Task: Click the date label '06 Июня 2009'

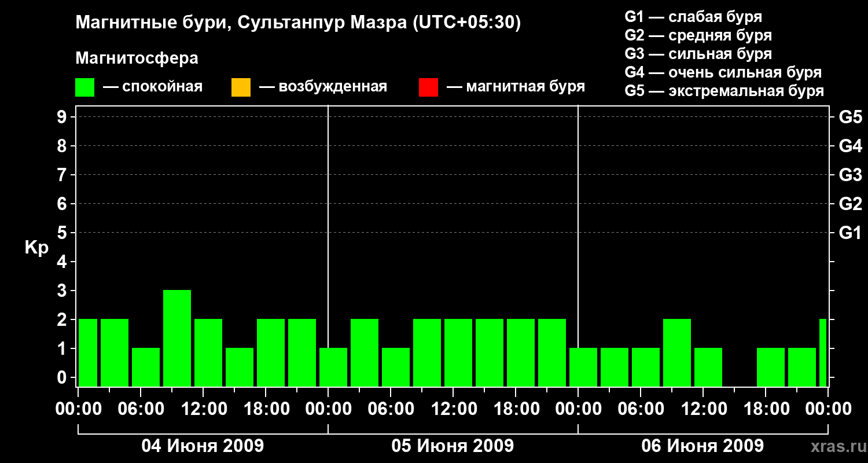Action: point(703,446)
